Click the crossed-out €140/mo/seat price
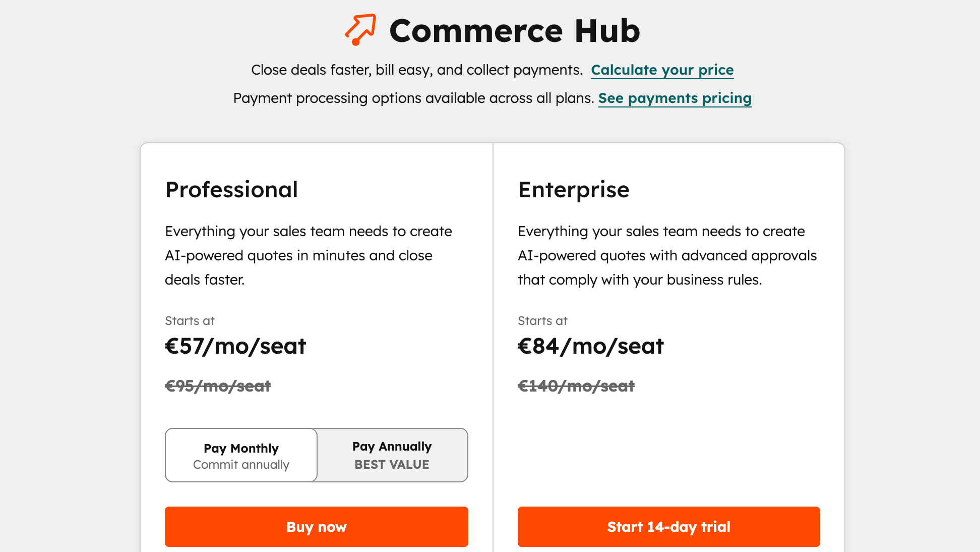Screen dimensions: 980x552 (576, 385)
